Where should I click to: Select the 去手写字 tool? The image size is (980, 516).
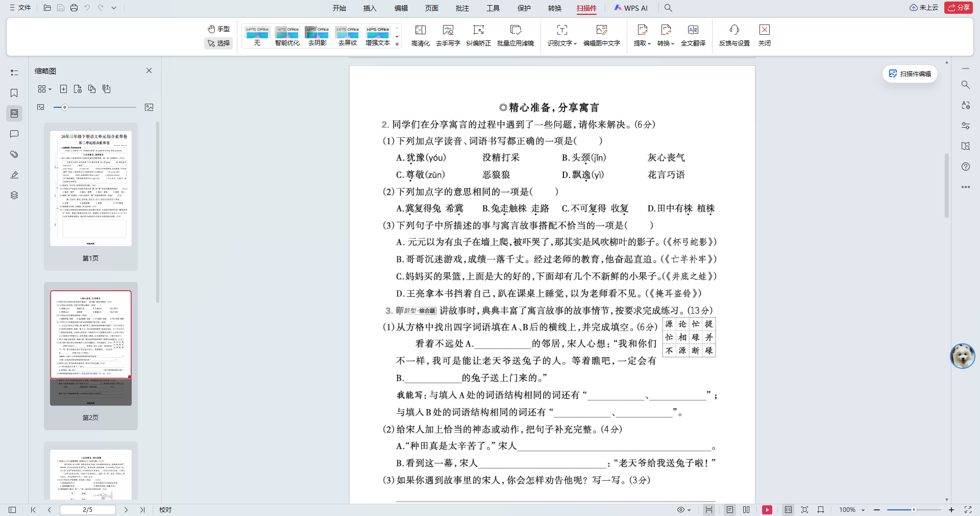(x=448, y=35)
